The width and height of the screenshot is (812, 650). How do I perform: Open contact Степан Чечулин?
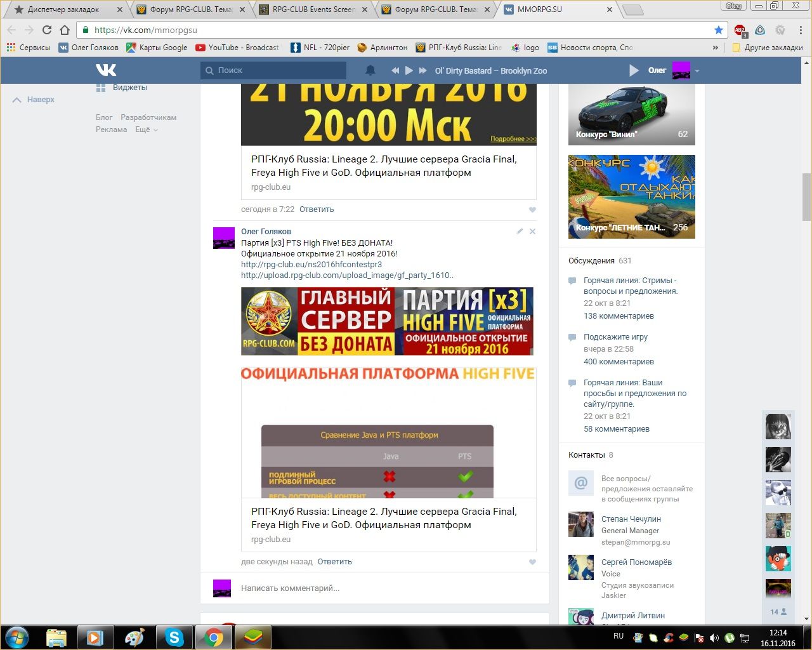click(x=631, y=519)
